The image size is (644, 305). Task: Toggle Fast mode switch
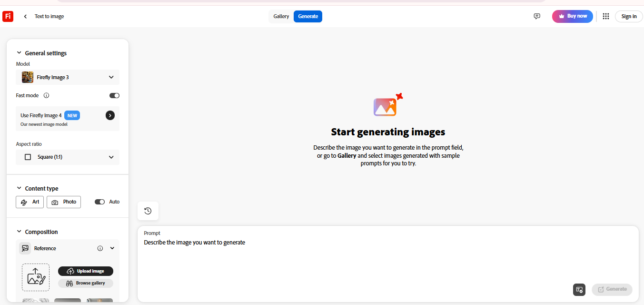point(114,95)
